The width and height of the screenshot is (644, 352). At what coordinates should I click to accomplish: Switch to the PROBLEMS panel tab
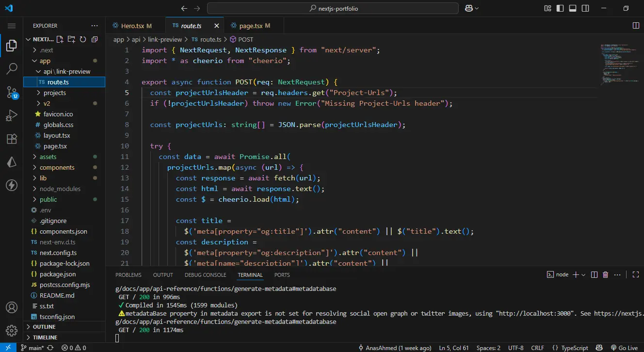coord(129,275)
